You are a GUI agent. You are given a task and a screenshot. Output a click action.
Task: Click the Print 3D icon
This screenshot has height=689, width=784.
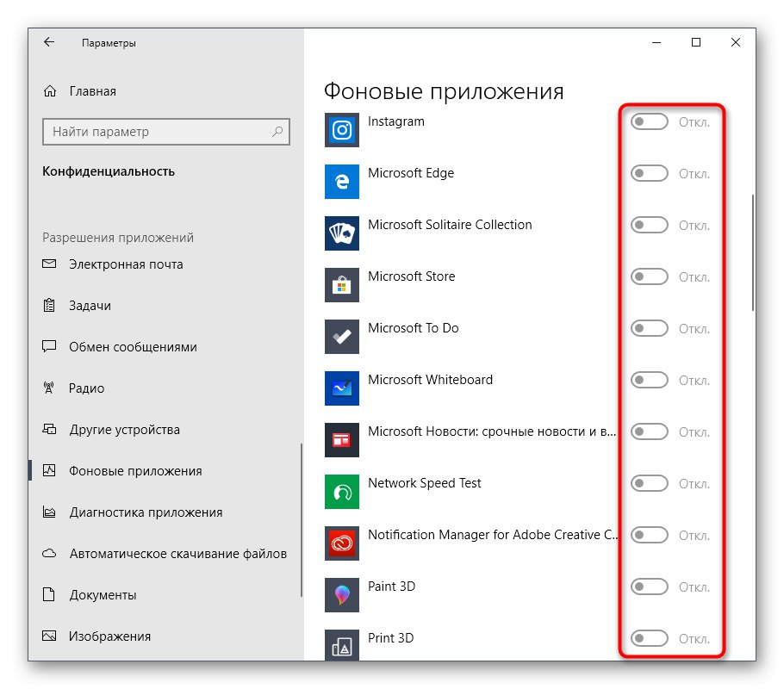coord(341,645)
